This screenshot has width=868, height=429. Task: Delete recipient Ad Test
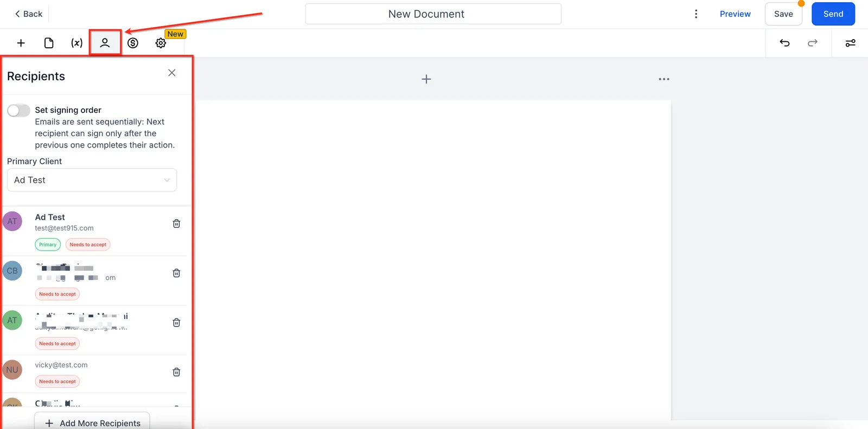(176, 223)
